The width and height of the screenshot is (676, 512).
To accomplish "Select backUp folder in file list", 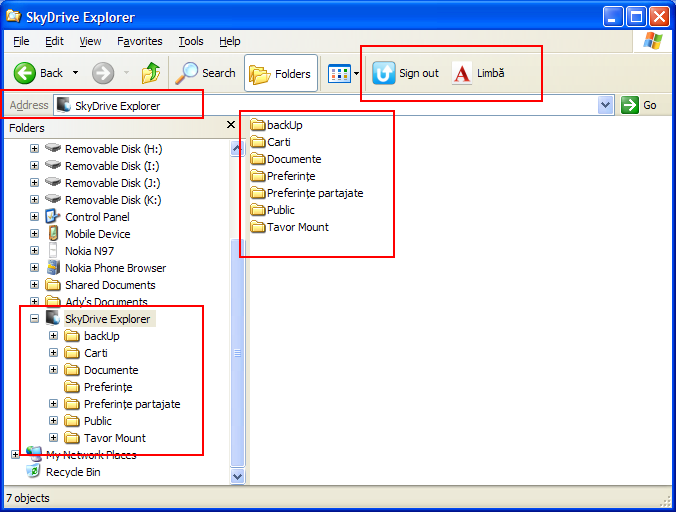I will click(276, 125).
